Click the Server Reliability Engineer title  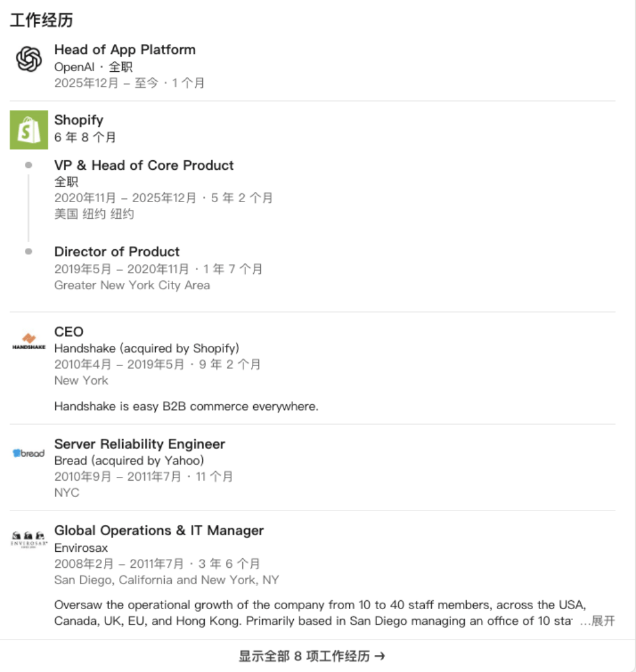pos(139,444)
